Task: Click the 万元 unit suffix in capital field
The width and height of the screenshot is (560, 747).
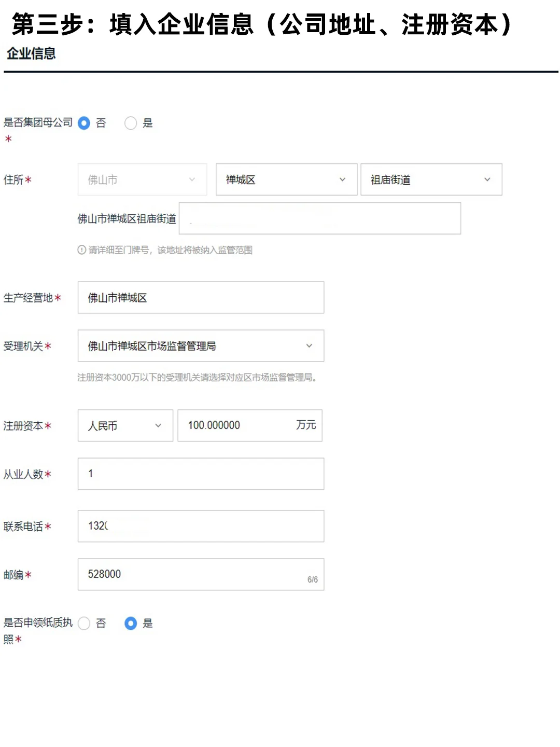Action: [x=306, y=425]
